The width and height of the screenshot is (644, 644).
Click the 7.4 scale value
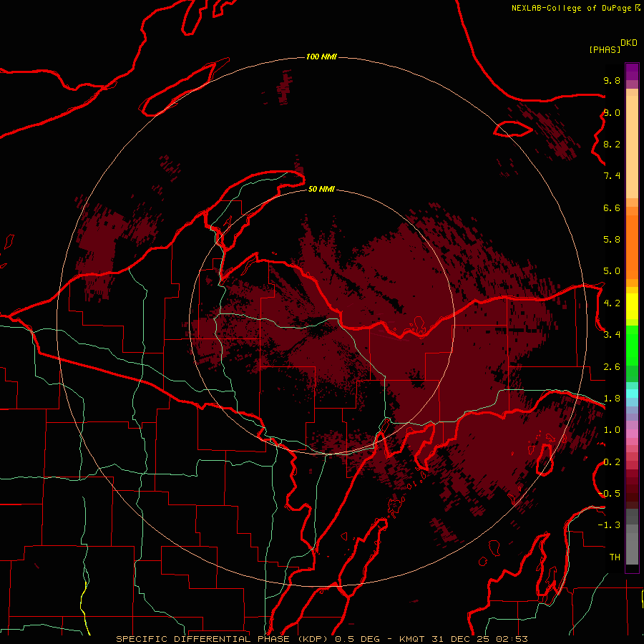612,176
